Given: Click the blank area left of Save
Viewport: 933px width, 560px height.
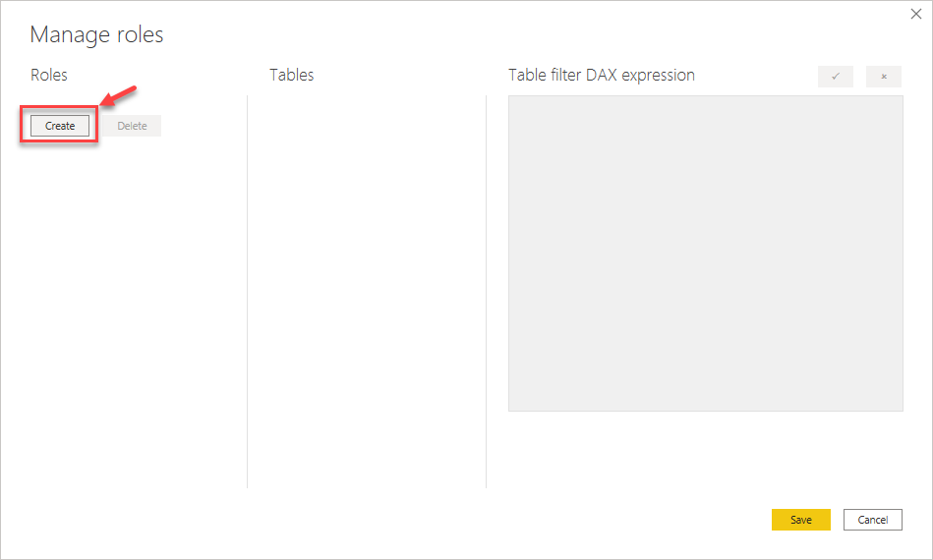Looking at the screenshot, I should (590, 520).
